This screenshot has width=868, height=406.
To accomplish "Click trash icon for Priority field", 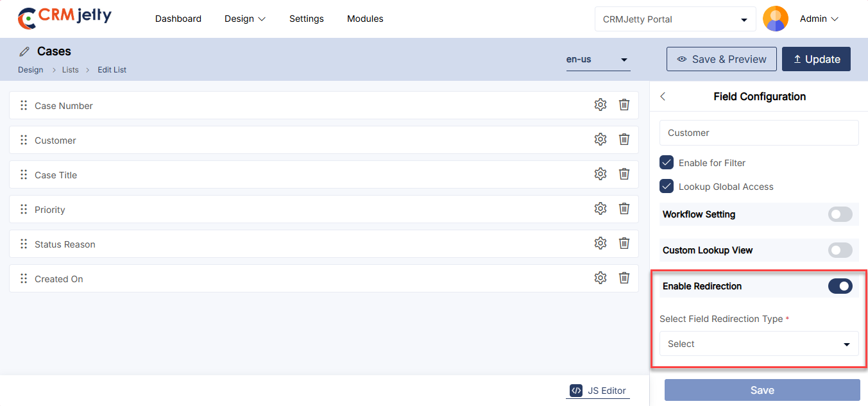I will pyautogui.click(x=624, y=209).
